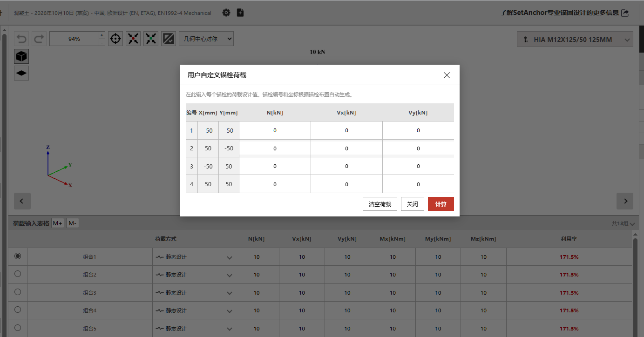Image resolution: width=644 pixels, height=337 pixels.
Task: Expand the HIA M12X125/50 anchor dropdown
Action: (575, 40)
